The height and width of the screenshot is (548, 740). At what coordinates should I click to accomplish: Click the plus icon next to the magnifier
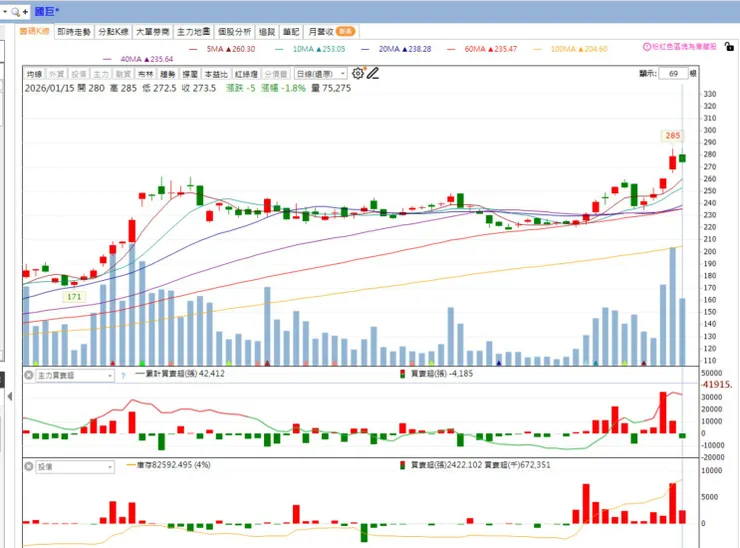pos(25,12)
